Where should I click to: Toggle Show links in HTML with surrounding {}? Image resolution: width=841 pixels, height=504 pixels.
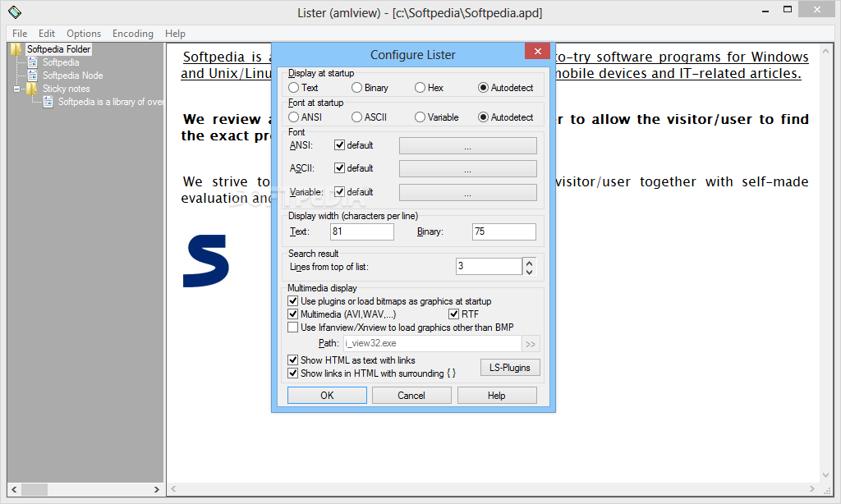293,373
